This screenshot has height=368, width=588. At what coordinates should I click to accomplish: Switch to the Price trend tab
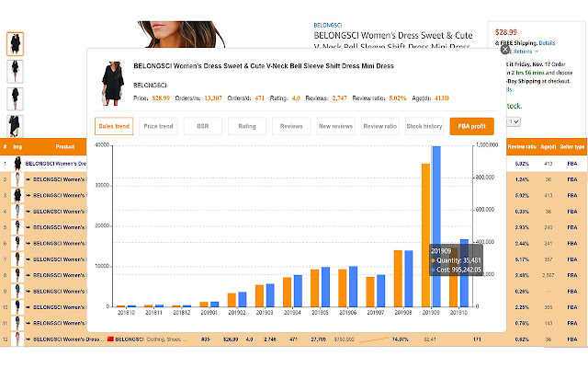(x=158, y=126)
